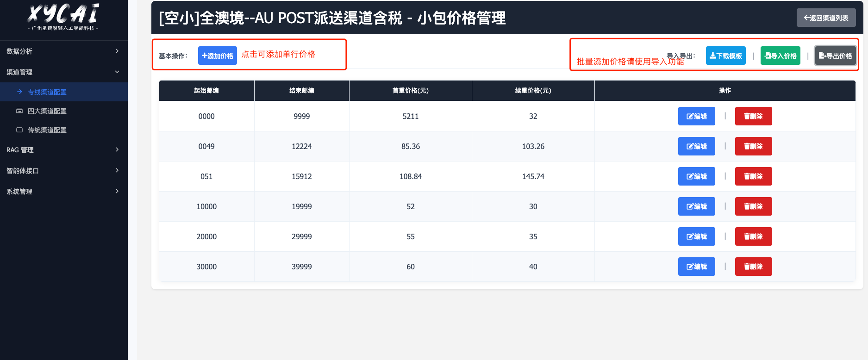Click 导出价格 export price button
The width and height of the screenshot is (868, 360).
tap(836, 56)
